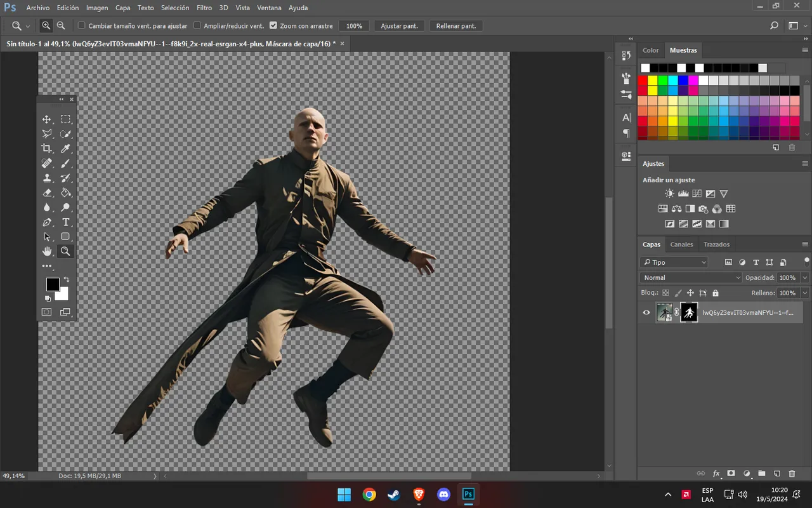
Task: Toggle lock image pixels brush icon
Action: 678,293
